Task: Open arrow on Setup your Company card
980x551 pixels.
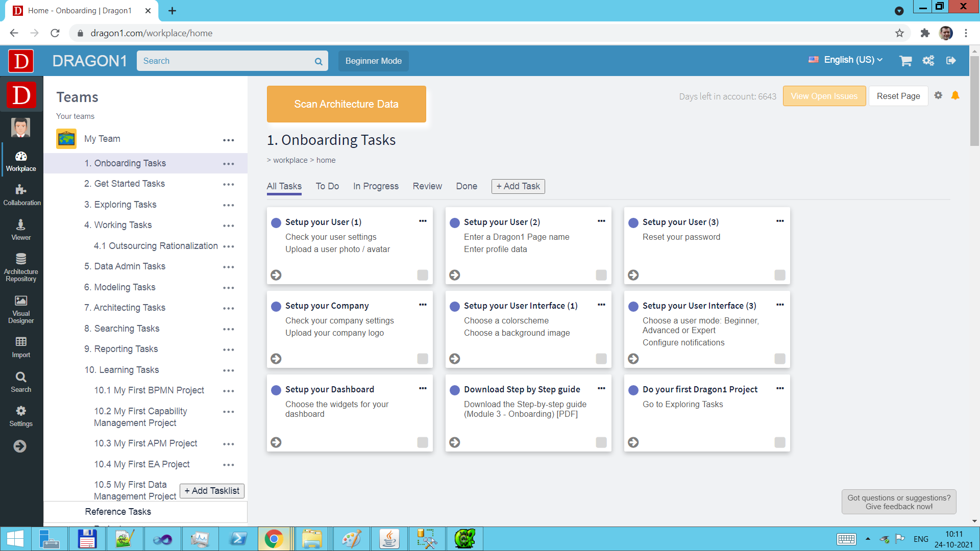Action: (x=276, y=359)
